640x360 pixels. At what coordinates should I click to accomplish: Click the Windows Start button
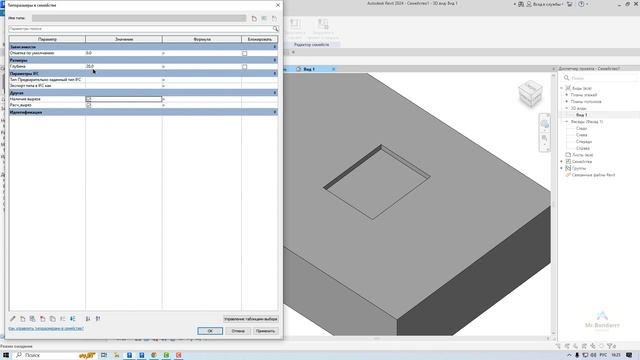[6, 355]
